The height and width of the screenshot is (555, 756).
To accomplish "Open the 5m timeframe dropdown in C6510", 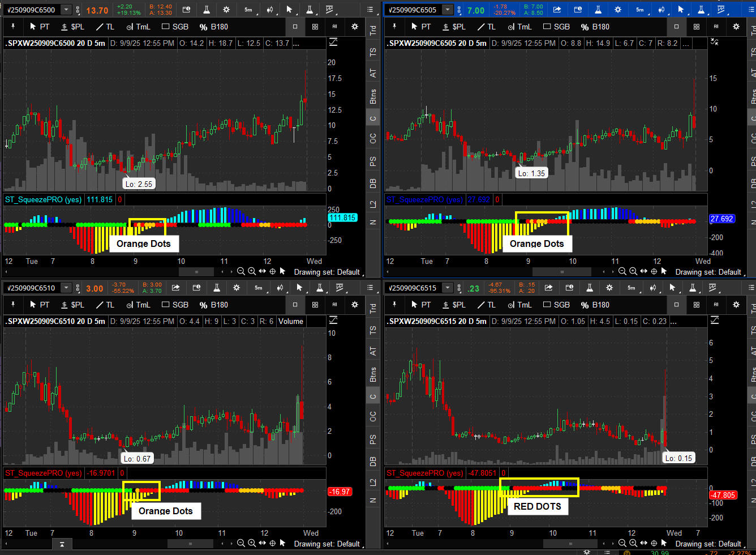I will coord(259,288).
